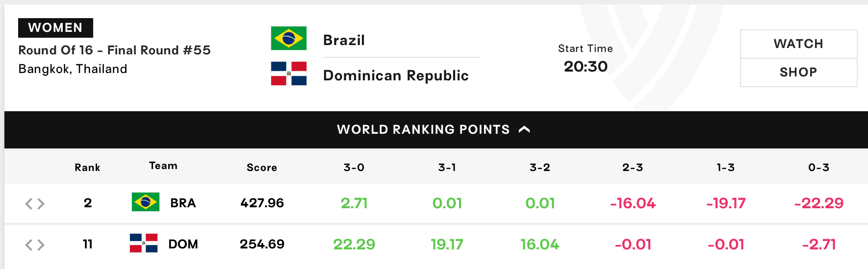Open the SHOP button
The width and height of the screenshot is (868, 269).
click(x=798, y=73)
